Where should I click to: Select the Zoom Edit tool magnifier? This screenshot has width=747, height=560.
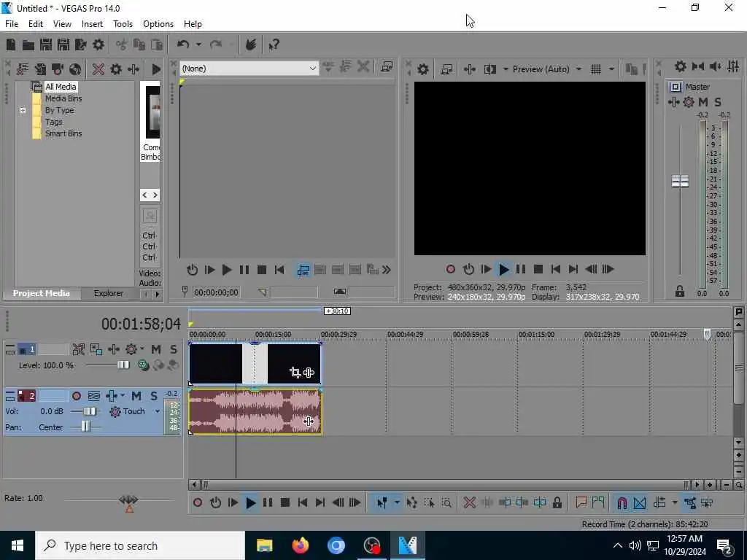tap(446, 502)
